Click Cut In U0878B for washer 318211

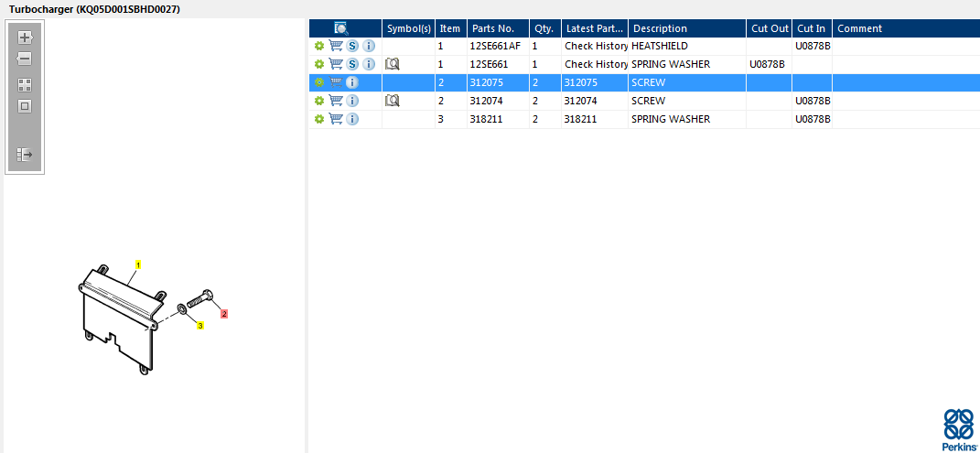(813, 119)
